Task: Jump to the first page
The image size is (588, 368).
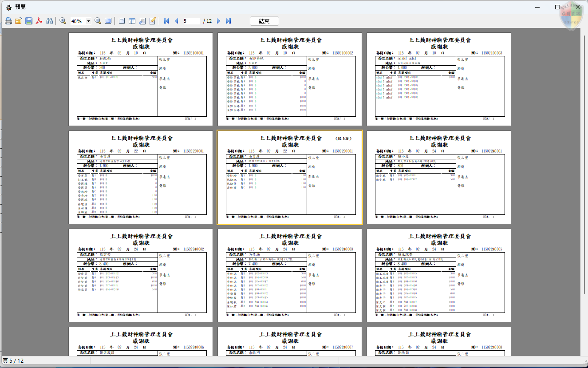Action: pyautogui.click(x=166, y=21)
